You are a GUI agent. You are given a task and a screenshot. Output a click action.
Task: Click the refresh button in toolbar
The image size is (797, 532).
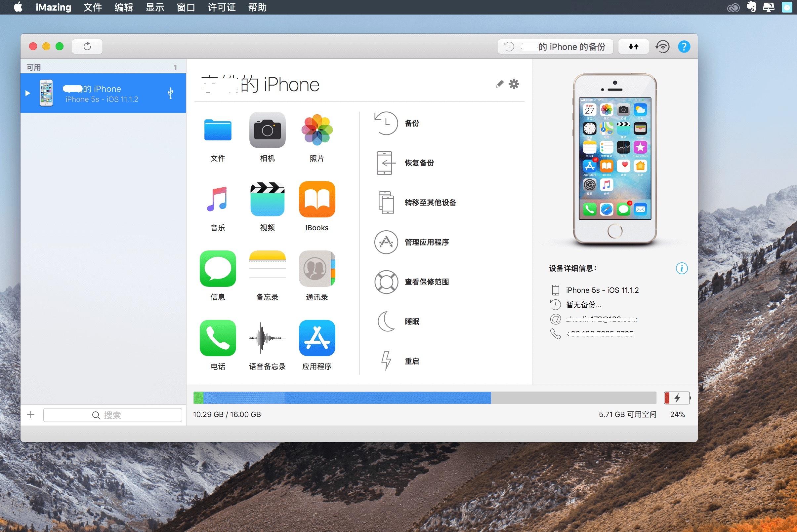[x=87, y=47]
